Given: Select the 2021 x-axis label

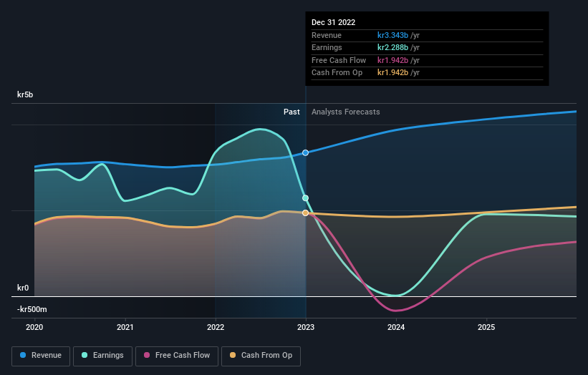Looking at the screenshot, I should pos(125,328).
